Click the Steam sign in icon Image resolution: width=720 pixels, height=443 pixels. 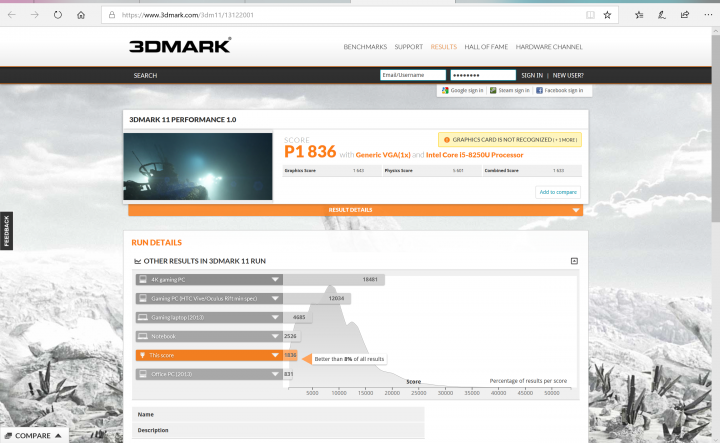493,90
